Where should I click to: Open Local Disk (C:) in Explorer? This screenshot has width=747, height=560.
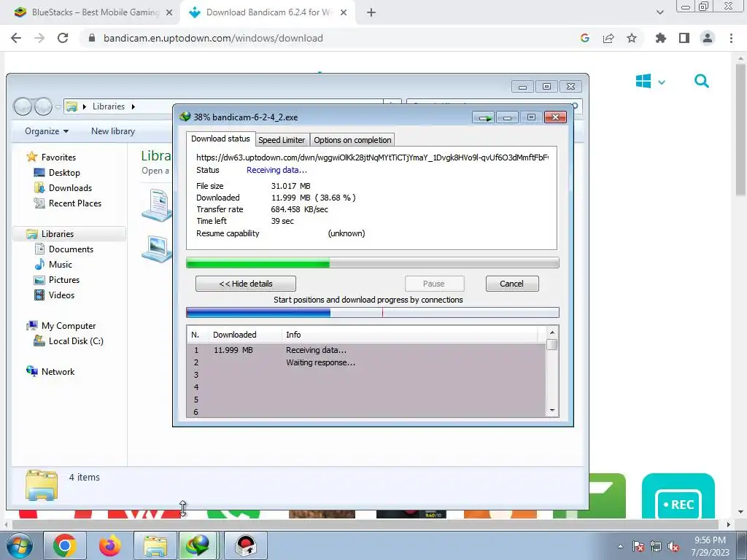pos(76,341)
